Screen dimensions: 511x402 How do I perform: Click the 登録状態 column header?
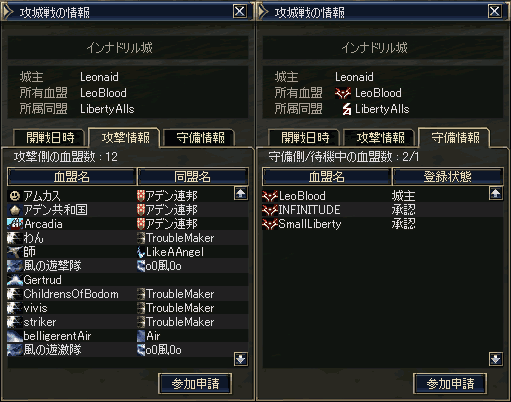pyautogui.click(x=448, y=177)
